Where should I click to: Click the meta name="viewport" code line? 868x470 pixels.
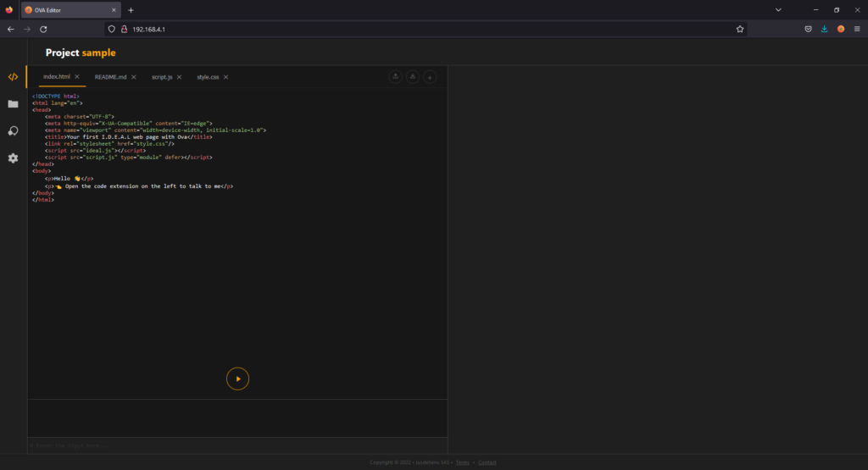point(156,130)
